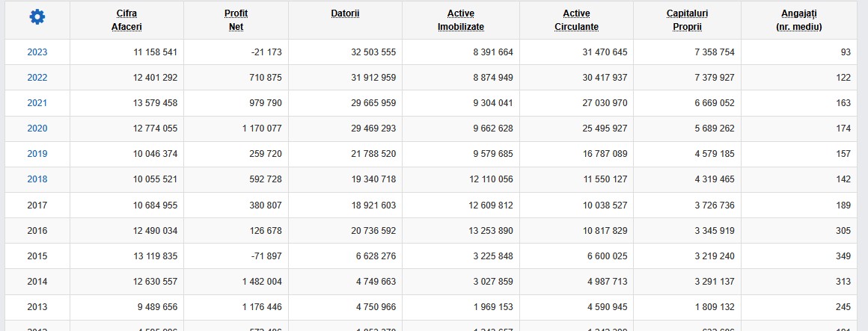Select net profit value 1 170 077
Screen dimensions: 868x331
pos(262,129)
